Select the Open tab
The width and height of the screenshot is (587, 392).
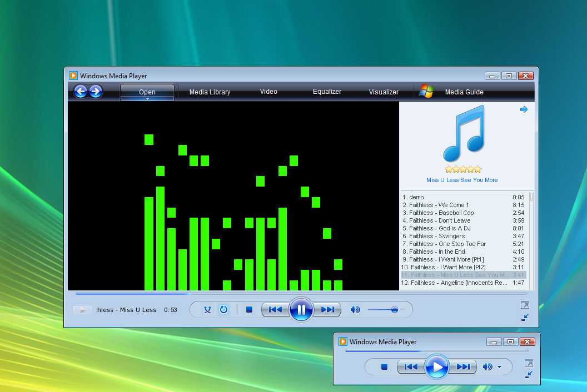pyautogui.click(x=147, y=92)
